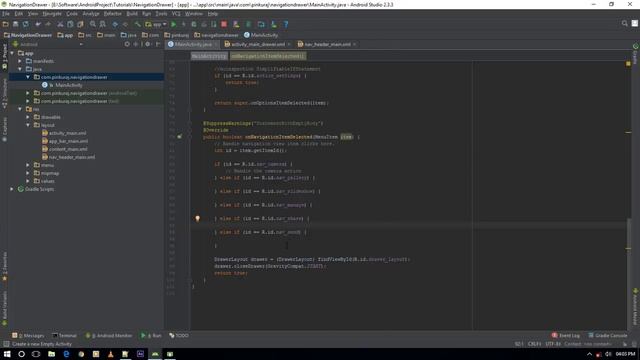
Task: Select content_main.xml in layout folder
Action: (68, 149)
